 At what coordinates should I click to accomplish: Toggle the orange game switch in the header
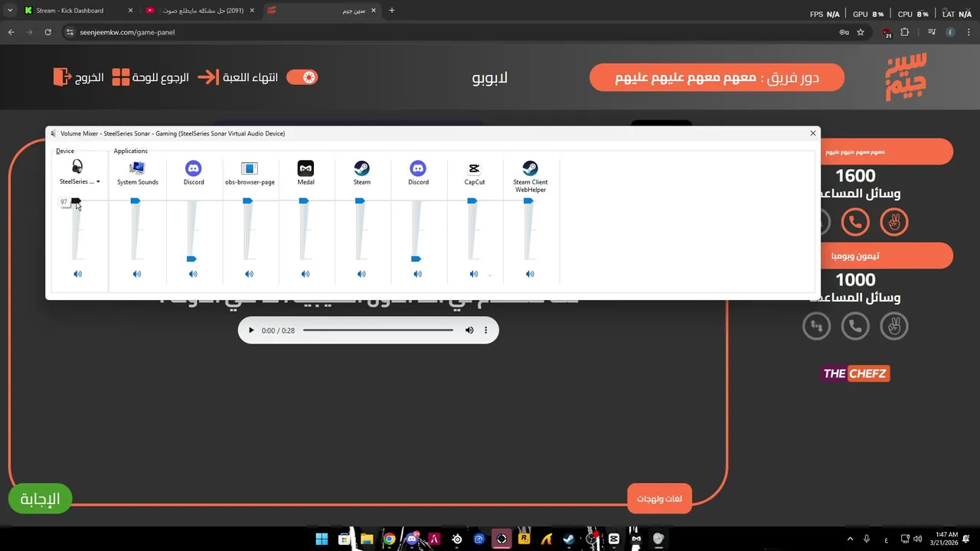pyautogui.click(x=302, y=77)
